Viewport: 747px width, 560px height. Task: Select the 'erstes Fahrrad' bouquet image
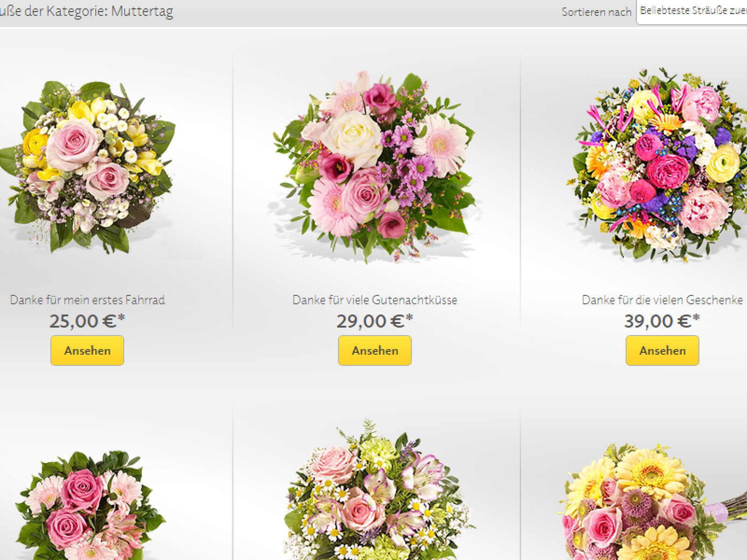pyautogui.click(x=88, y=168)
